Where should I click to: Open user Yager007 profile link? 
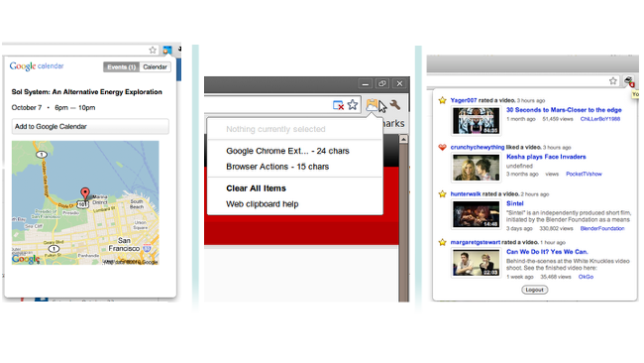point(464,100)
